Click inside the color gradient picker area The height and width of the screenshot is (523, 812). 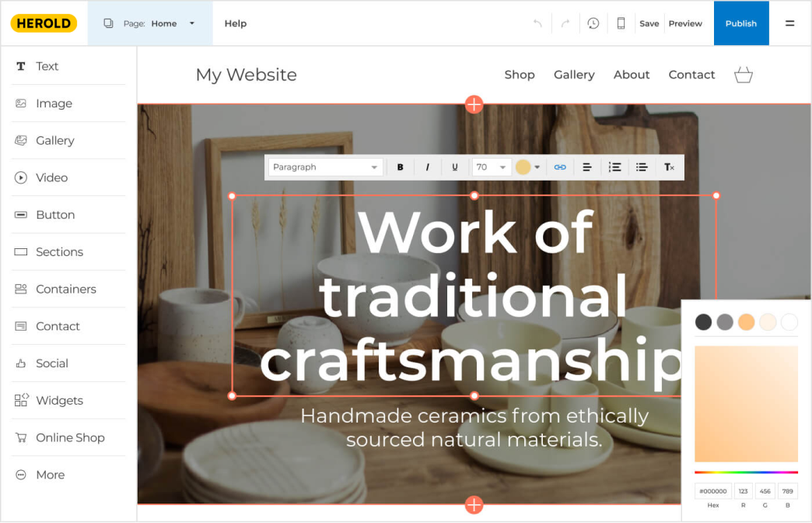click(746, 404)
